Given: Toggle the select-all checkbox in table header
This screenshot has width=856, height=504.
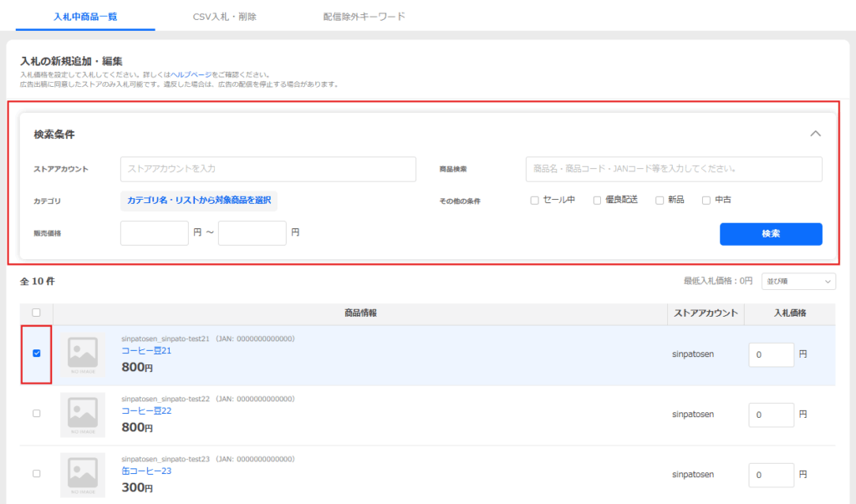Looking at the screenshot, I should (36, 313).
